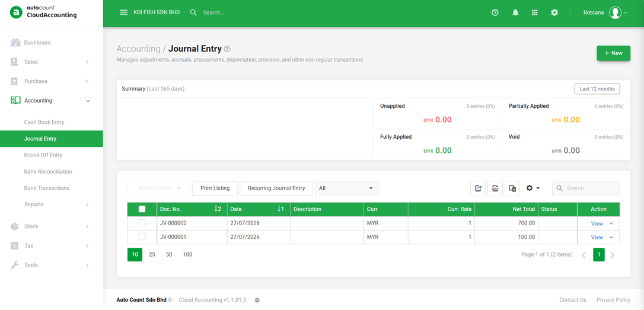Click the New button
The height and width of the screenshot is (310, 644).
[613, 53]
